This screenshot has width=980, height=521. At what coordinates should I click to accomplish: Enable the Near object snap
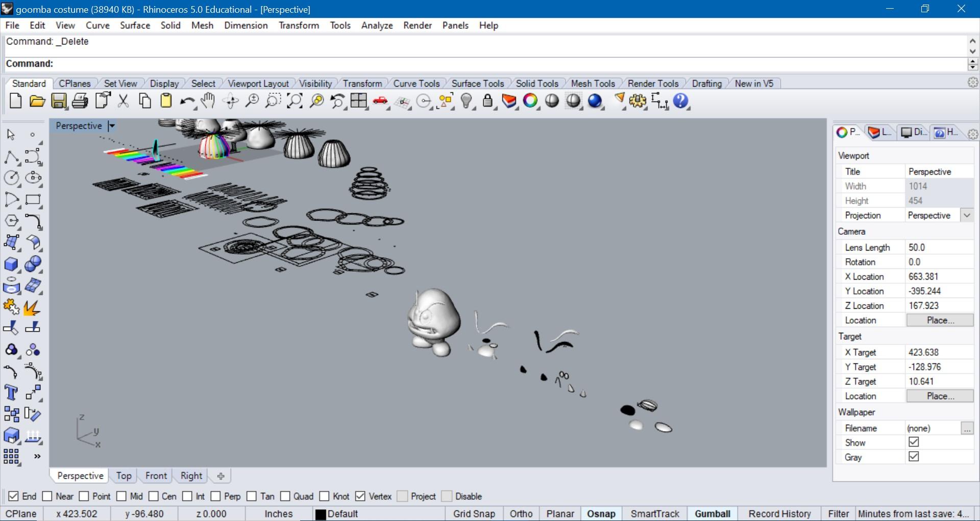click(47, 497)
